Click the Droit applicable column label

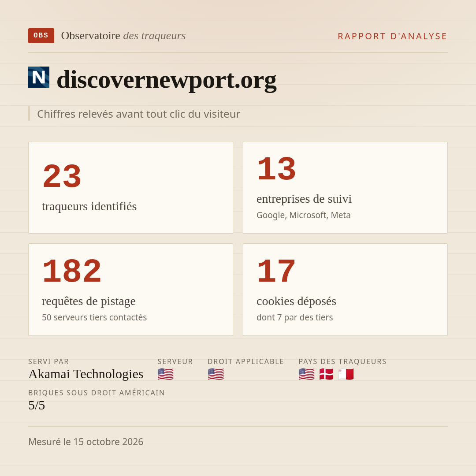pyautogui.click(x=246, y=361)
